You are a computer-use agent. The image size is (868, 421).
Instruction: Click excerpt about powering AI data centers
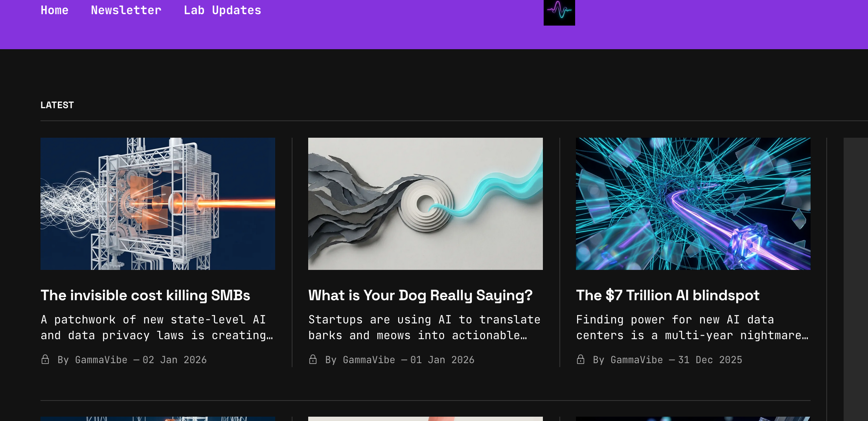(692, 327)
